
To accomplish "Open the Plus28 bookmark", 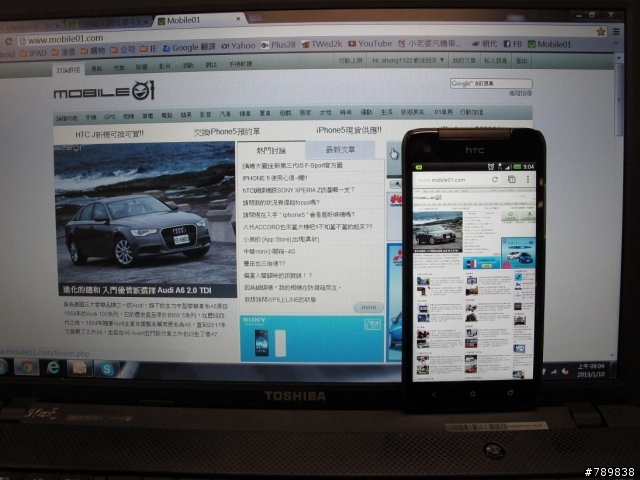I will coord(278,45).
